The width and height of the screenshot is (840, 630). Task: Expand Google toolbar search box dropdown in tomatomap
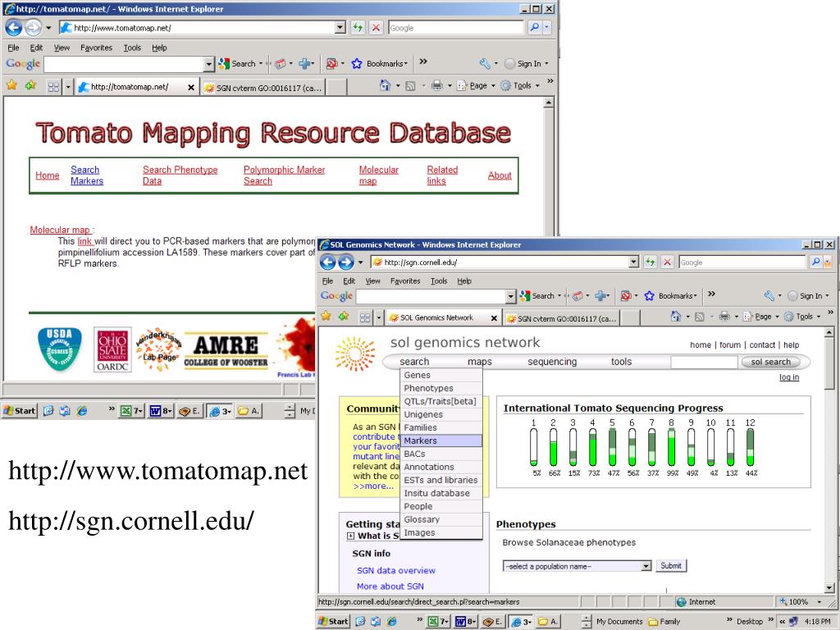[209, 64]
